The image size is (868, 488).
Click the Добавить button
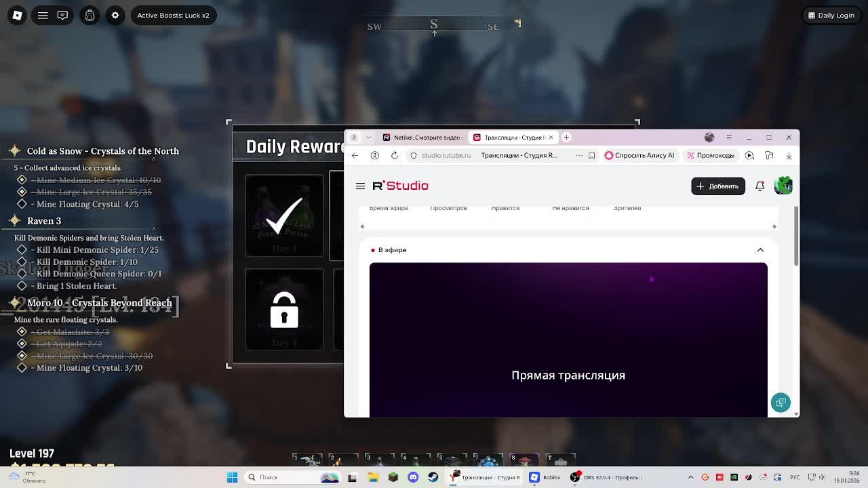tap(717, 186)
